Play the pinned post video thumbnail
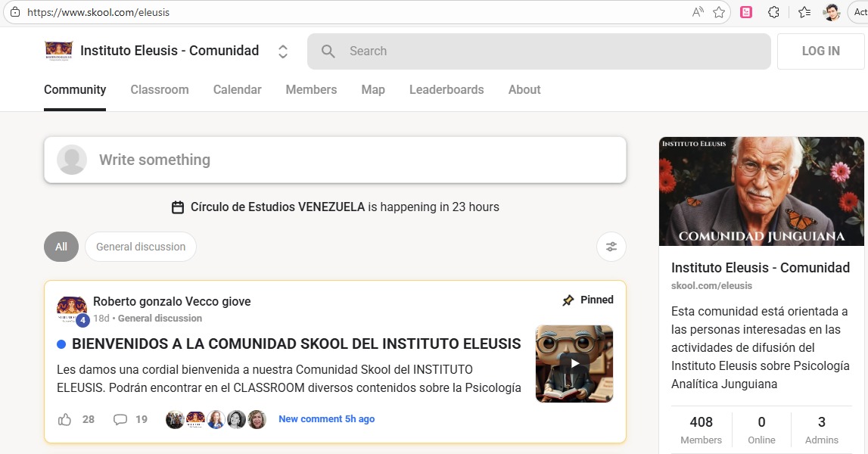868x454 pixels. coord(574,364)
